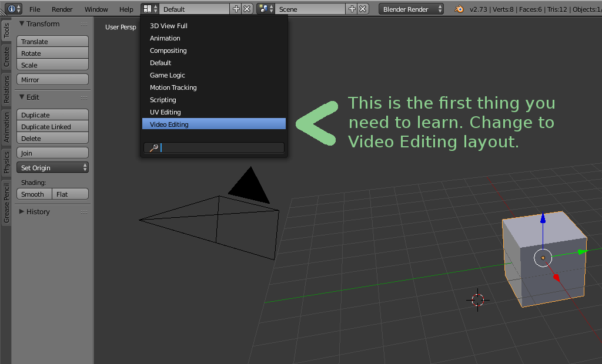Delete the scene with X icon
The image size is (602, 364).
(363, 9)
